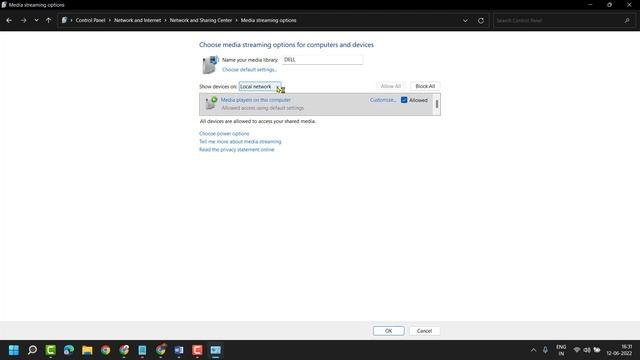This screenshot has width=640, height=360.
Task: Click the volume speaker tray icon
Action: click(x=587, y=350)
